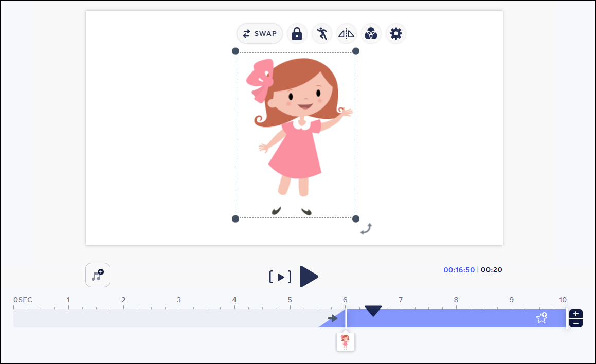Play the whole video
This screenshot has height=364, width=596.
coord(309,277)
